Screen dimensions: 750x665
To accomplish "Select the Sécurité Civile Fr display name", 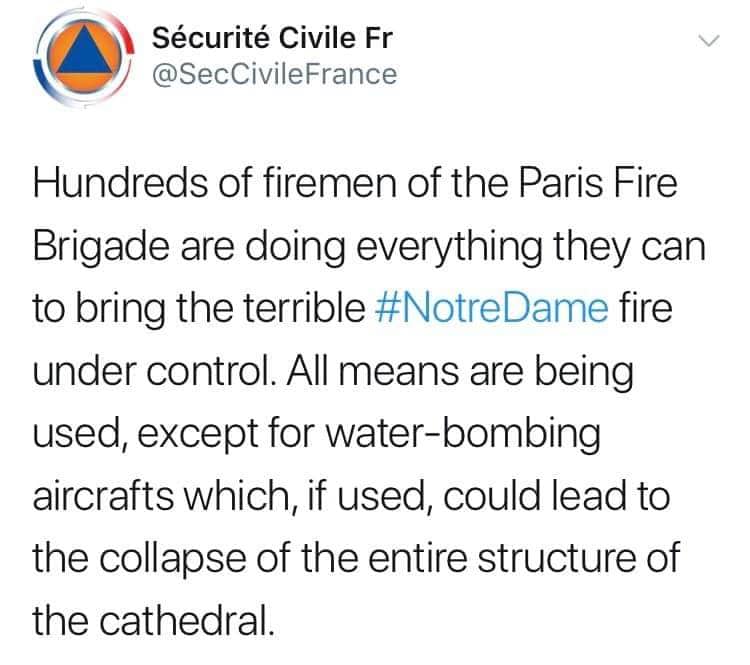I will pos(272,37).
